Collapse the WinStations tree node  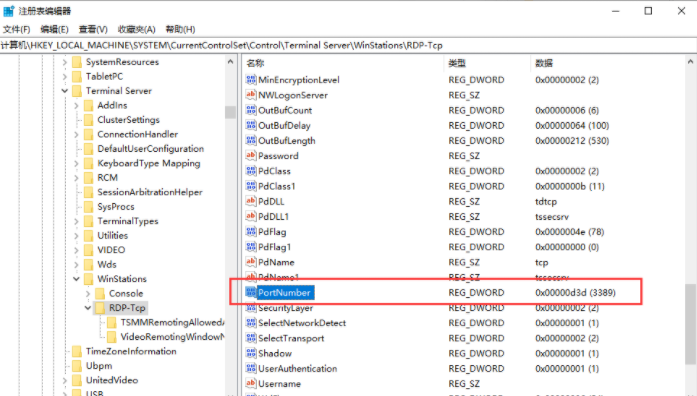point(76,279)
